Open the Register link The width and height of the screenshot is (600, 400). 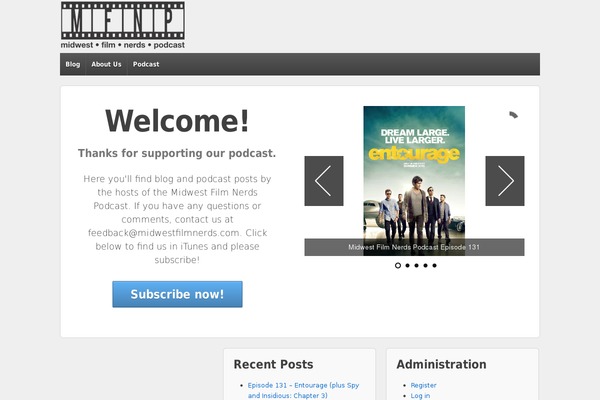423,385
